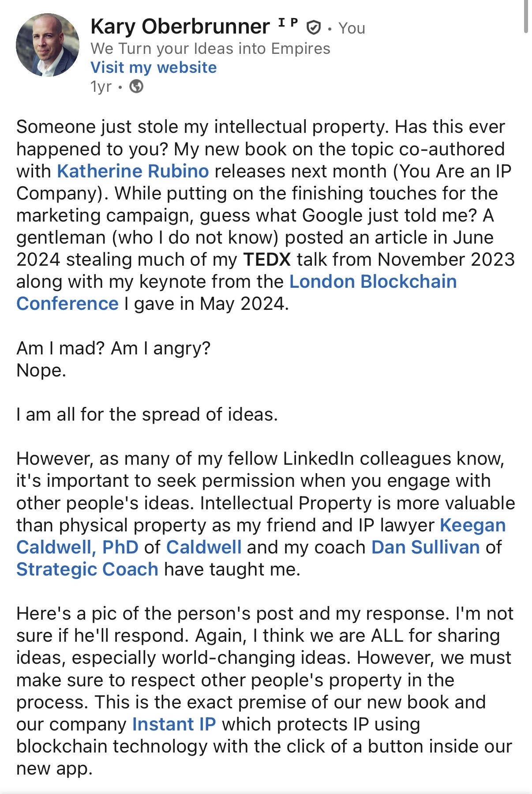
Task: Open the Katherine Rubino profile mention
Action: [133, 171]
